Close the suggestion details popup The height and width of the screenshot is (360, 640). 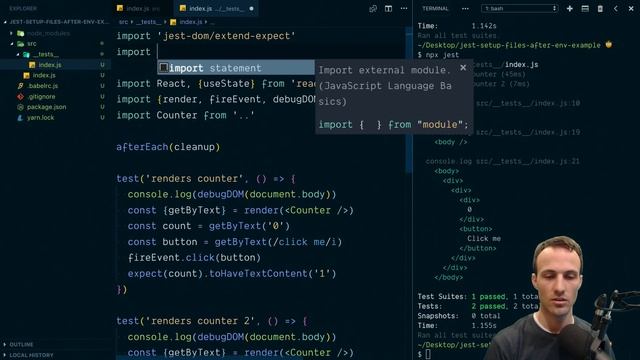pyautogui.click(x=463, y=68)
